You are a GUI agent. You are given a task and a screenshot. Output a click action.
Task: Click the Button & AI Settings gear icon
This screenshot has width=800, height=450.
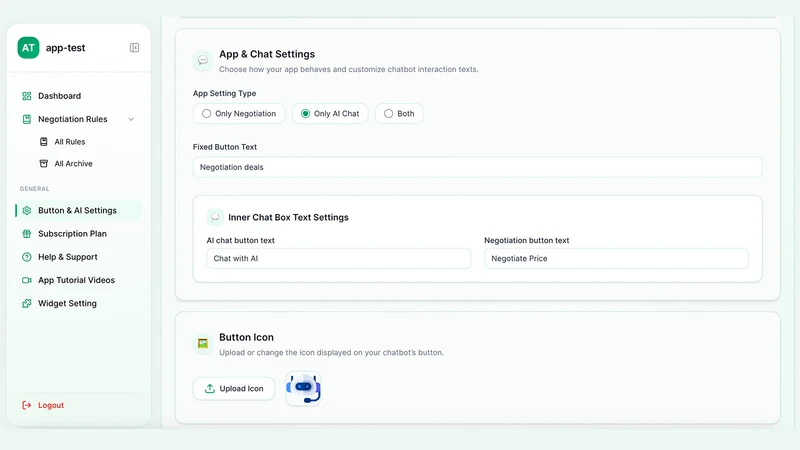click(27, 211)
